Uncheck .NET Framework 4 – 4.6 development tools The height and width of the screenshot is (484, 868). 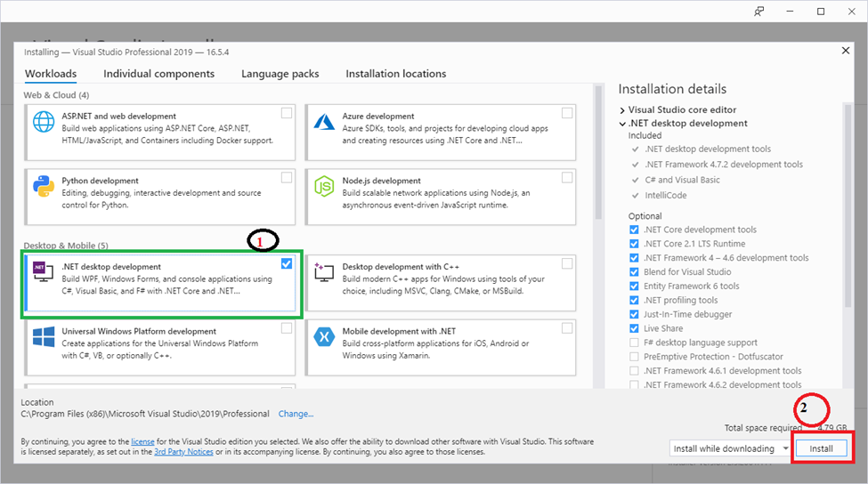click(x=634, y=258)
